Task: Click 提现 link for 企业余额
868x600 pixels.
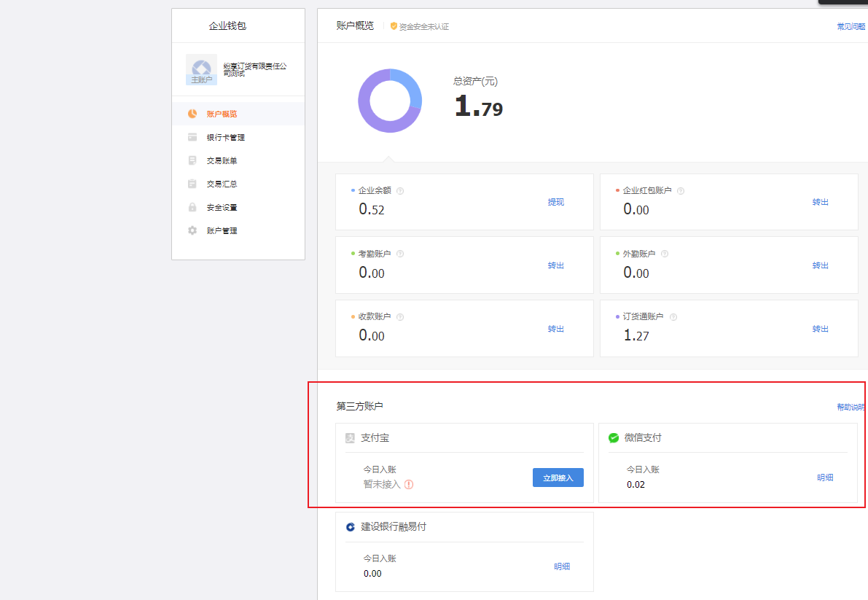Action: coord(556,202)
